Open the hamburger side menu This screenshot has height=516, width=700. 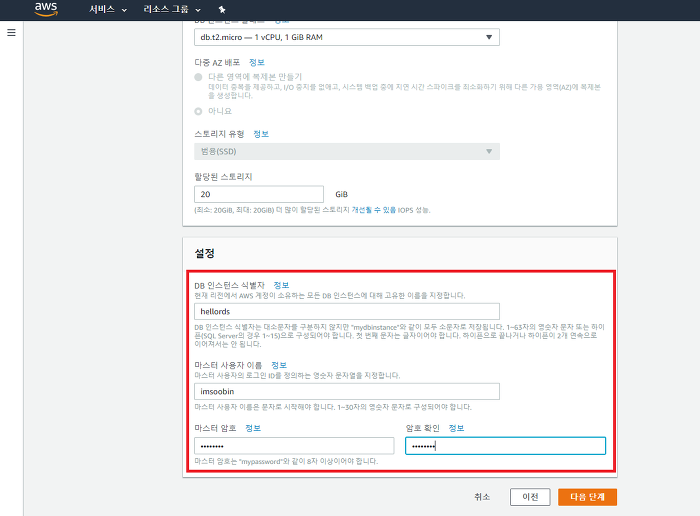pos(12,33)
